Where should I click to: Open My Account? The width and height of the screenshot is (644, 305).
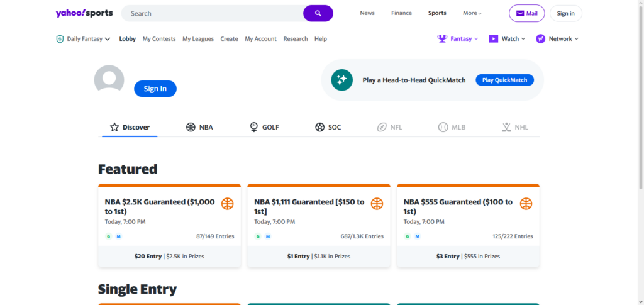(261, 39)
